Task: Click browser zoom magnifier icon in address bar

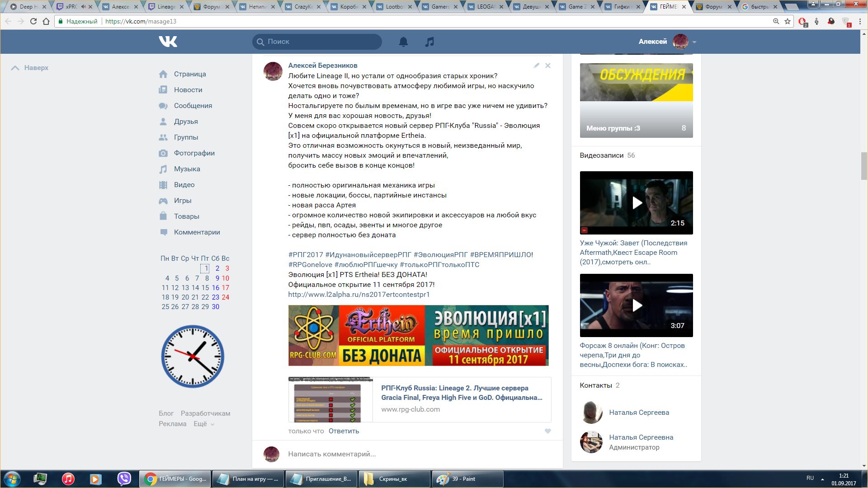Action: pos(776,21)
